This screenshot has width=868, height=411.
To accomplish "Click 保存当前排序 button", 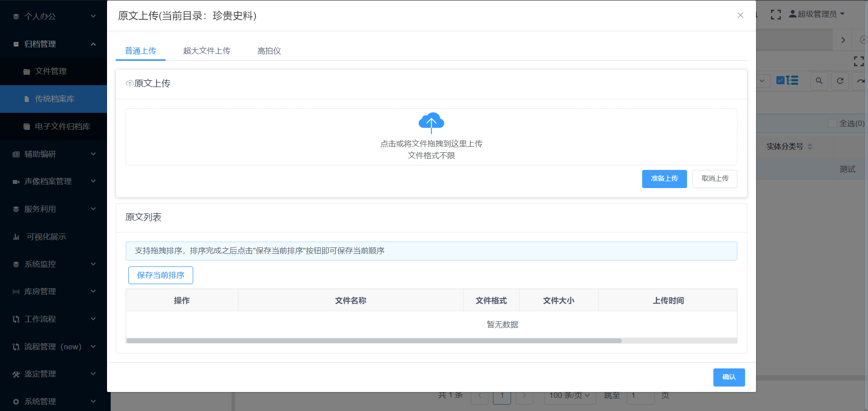I will coord(161,275).
